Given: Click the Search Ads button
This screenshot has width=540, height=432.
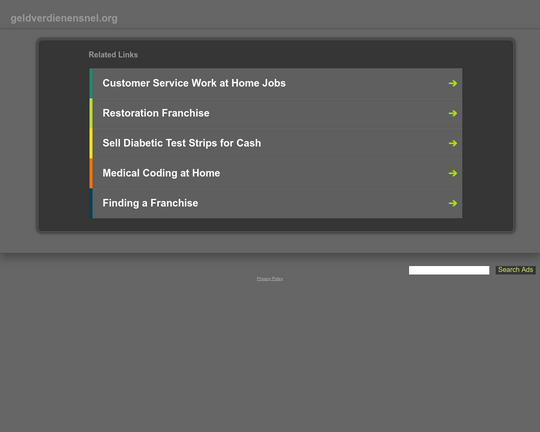Looking at the screenshot, I should (x=516, y=270).
